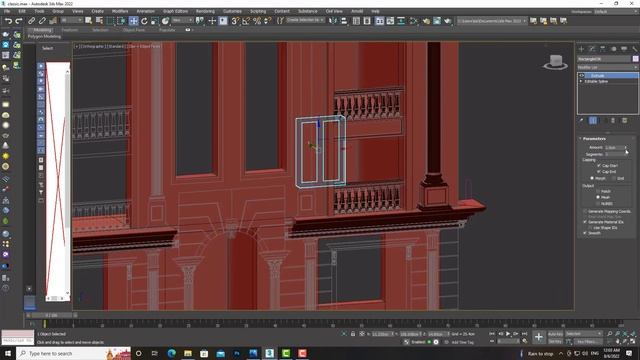
Task: Open the reference coordinate system dropdown
Action: click(x=182, y=20)
